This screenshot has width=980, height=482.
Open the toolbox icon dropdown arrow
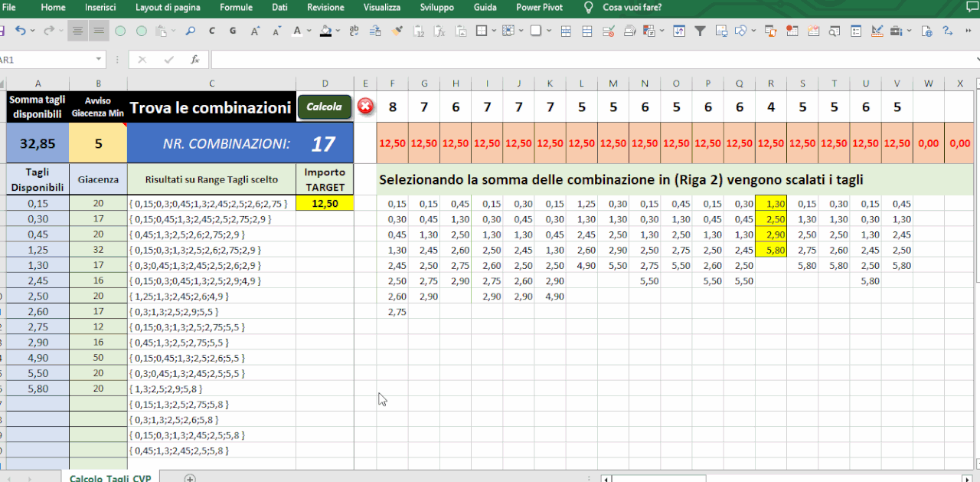coord(909,31)
